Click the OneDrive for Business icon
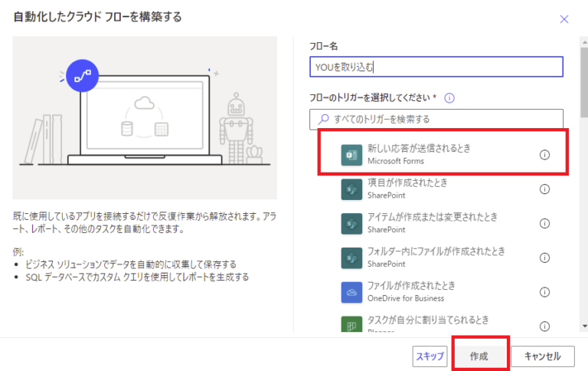Viewport: 588px width, 371px height. tap(351, 292)
